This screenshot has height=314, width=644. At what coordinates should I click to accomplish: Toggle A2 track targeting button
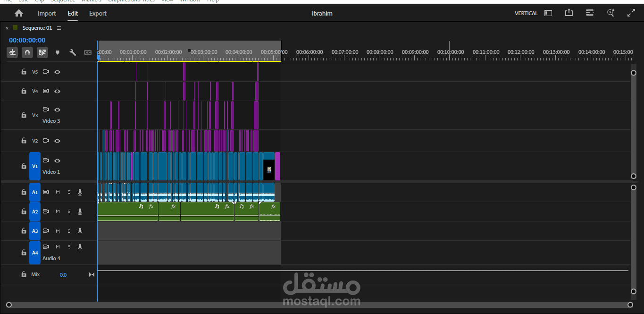(x=35, y=212)
